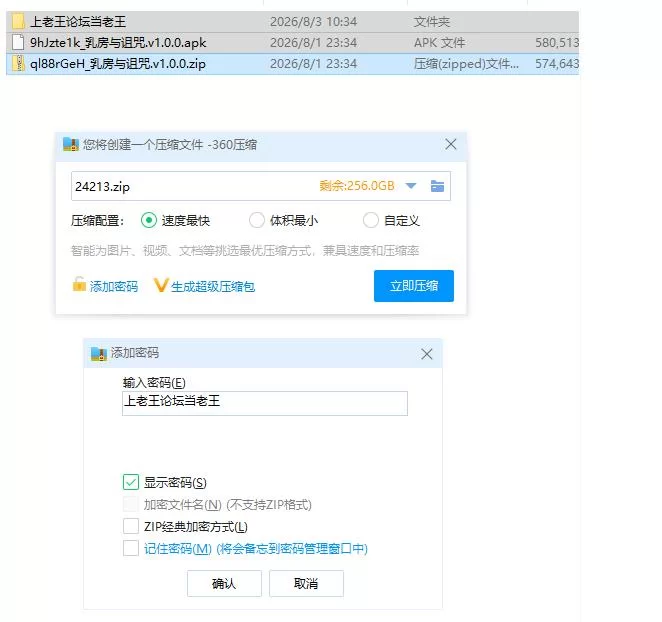662x622 pixels.
Task: Click the 360压缩 logo in compression dialog title
Action: click(71, 144)
